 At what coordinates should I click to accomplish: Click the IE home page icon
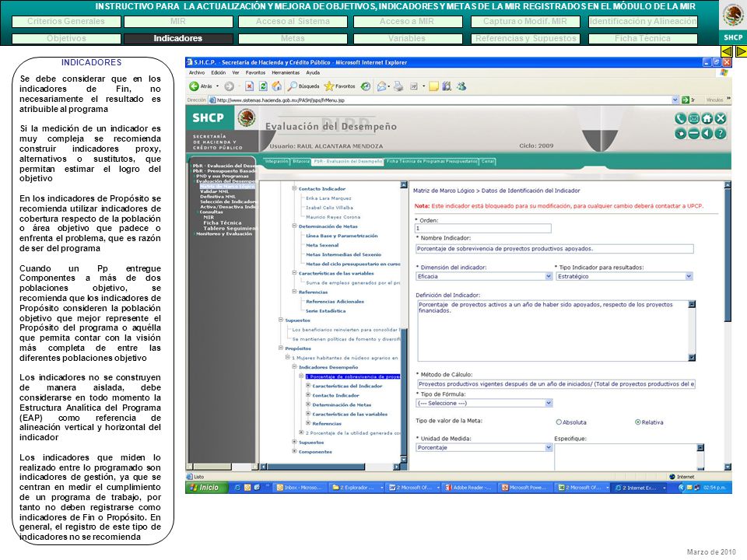pyautogui.click(x=277, y=86)
